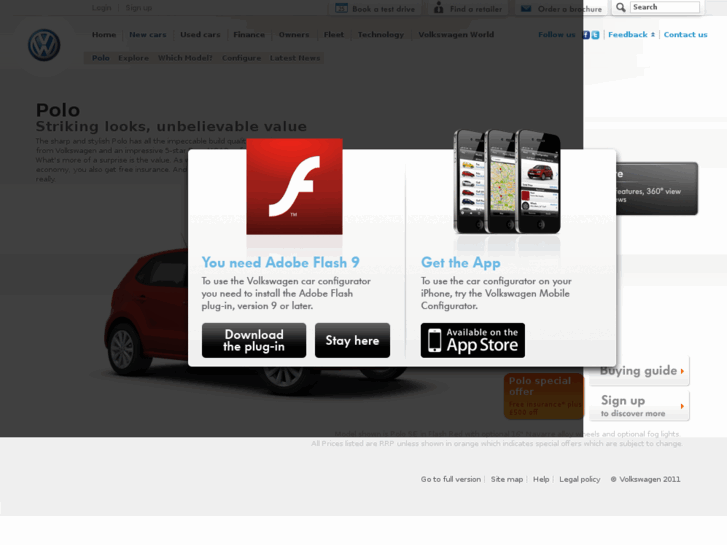Click Go to full version
The image size is (727, 545).
coord(451,479)
